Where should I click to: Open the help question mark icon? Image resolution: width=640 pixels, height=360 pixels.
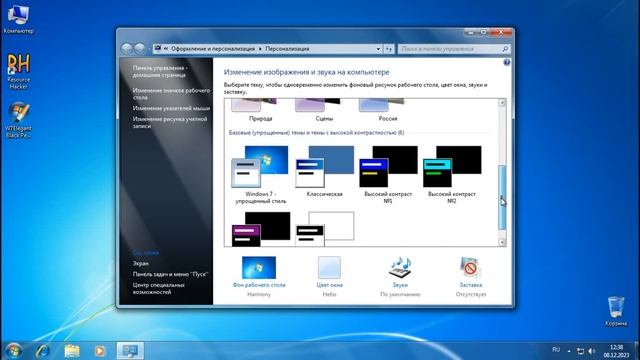pyautogui.click(x=507, y=62)
